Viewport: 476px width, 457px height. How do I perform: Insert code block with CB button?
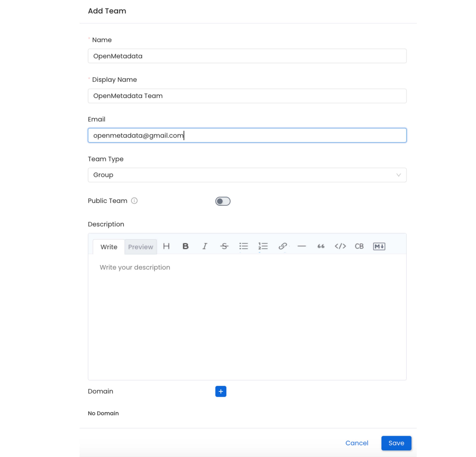(359, 246)
